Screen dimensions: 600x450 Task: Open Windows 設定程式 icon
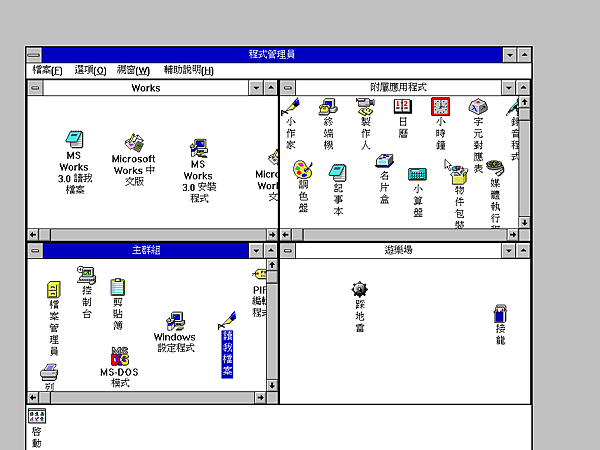(176, 321)
